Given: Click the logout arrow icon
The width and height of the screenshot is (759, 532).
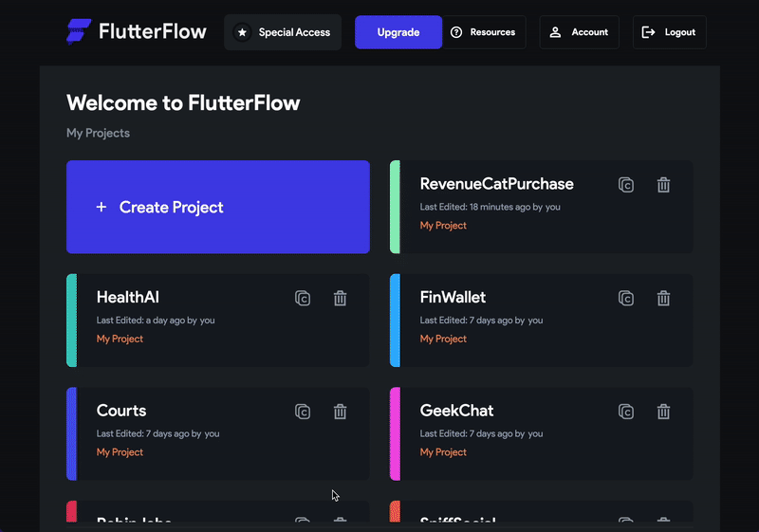Looking at the screenshot, I should 648,32.
